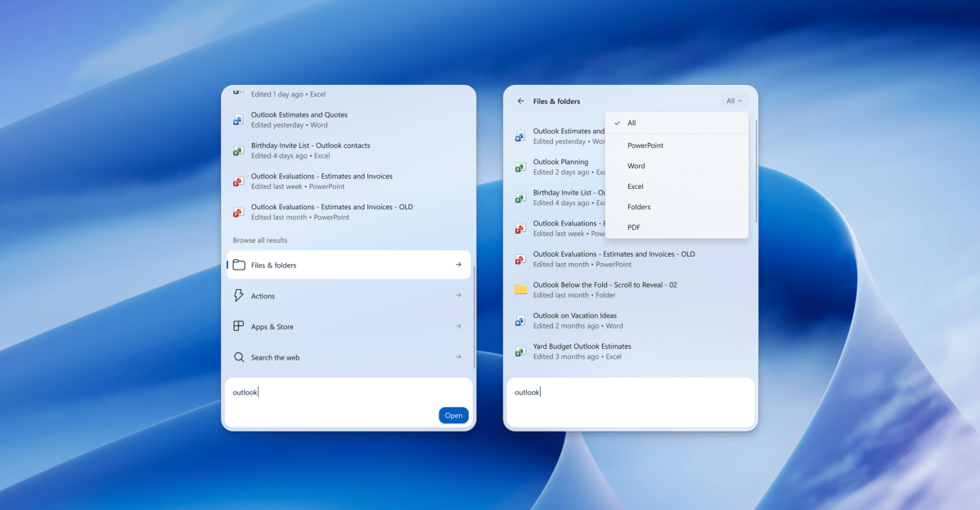Click the left panel search box containing outlook
Viewport: 980px width, 510px height.
[x=348, y=403]
